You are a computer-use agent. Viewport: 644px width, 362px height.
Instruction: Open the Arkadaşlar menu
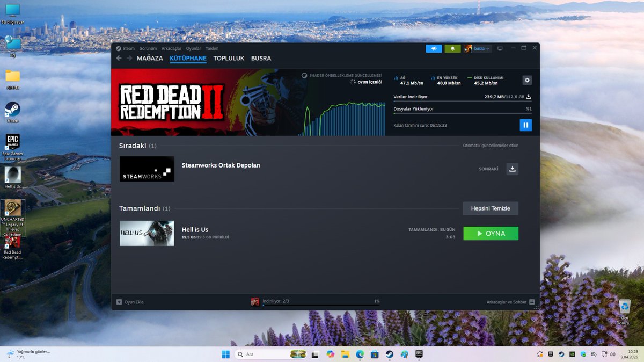(x=171, y=48)
